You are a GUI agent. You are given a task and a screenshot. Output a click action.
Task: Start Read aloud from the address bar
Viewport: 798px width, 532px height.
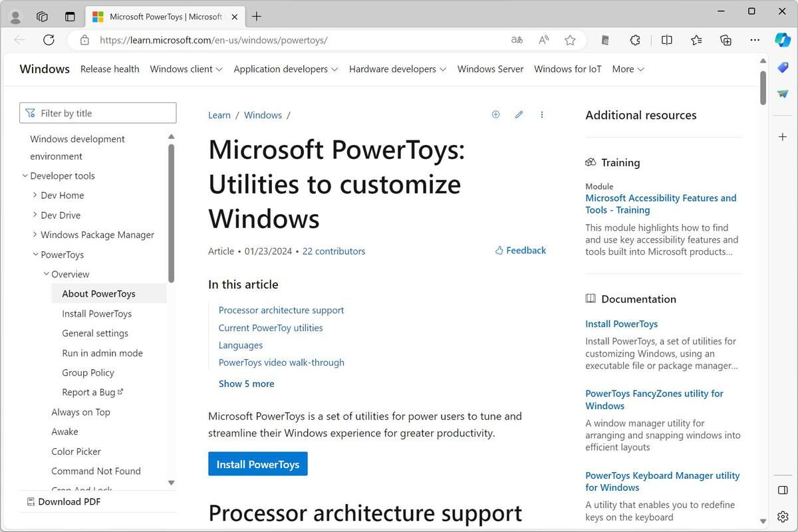pyautogui.click(x=544, y=40)
